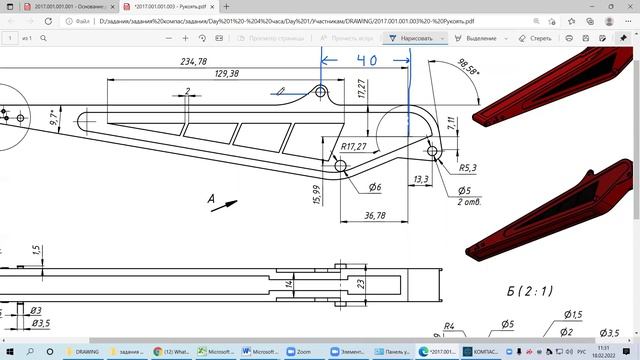Image resolution: width=640 pixels, height=360 pixels.
Task: Switch to the Edge 2017.001 taskbar window
Action: [x=438, y=351]
